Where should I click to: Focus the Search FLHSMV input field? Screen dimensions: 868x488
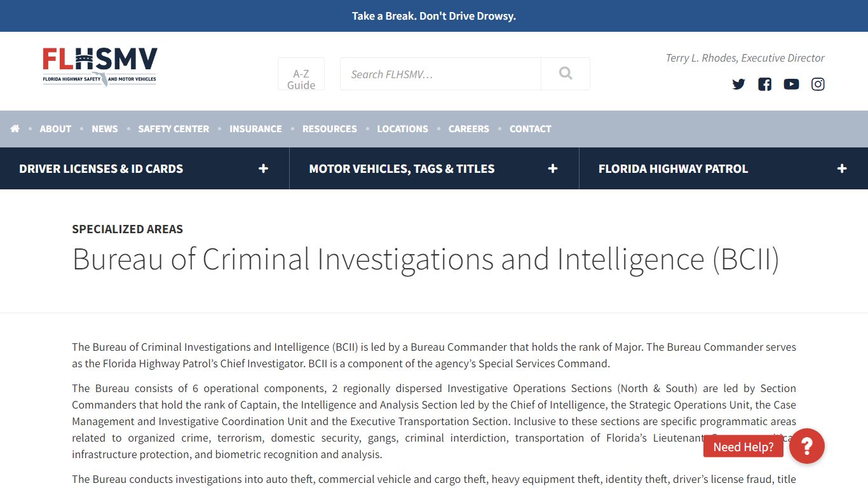click(x=440, y=74)
